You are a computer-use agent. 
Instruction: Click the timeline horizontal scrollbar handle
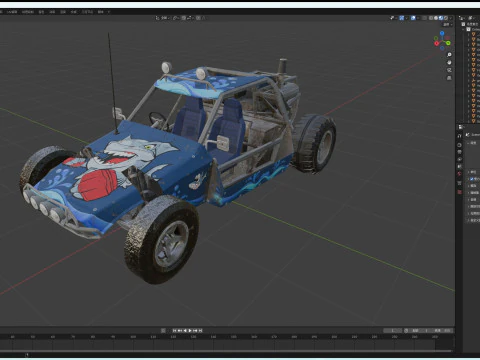pos(227,351)
